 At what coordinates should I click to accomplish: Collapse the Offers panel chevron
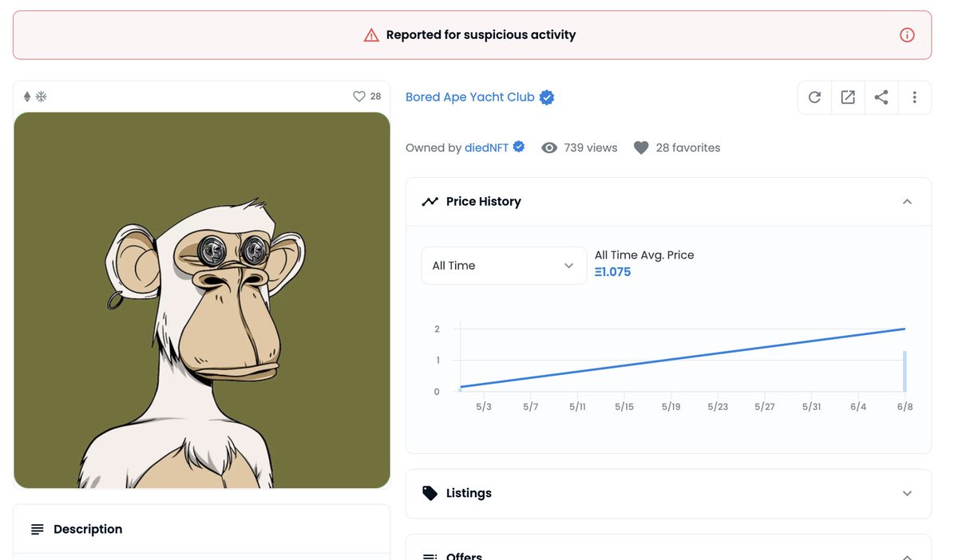click(907, 557)
